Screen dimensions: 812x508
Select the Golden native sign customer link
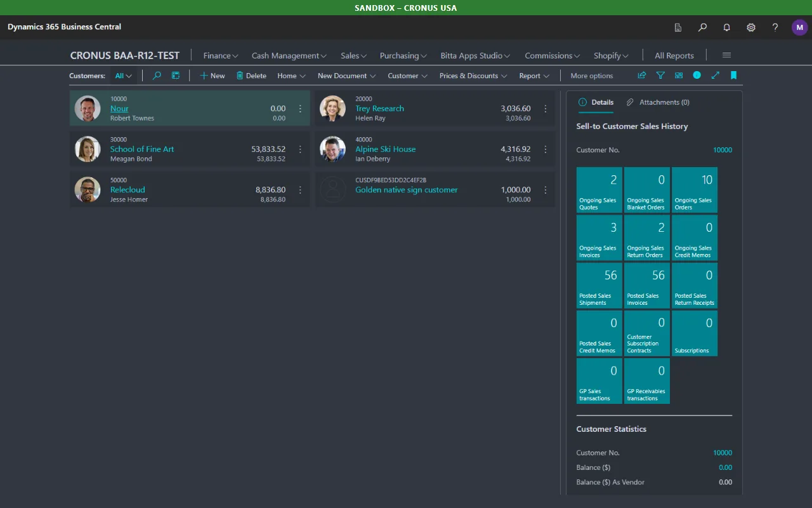[x=407, y=190]
